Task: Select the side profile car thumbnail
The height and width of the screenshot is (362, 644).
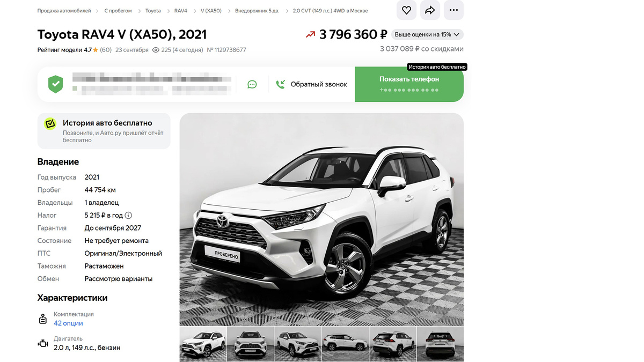Action: (345, 344)
